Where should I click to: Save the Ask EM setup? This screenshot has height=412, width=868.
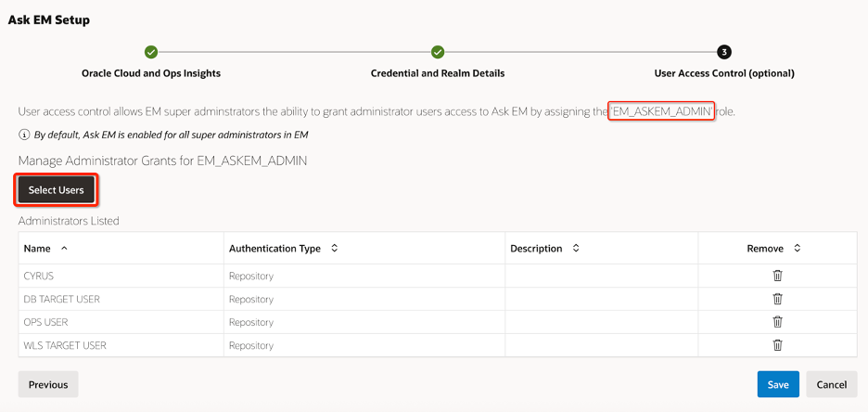click(777, 384)
